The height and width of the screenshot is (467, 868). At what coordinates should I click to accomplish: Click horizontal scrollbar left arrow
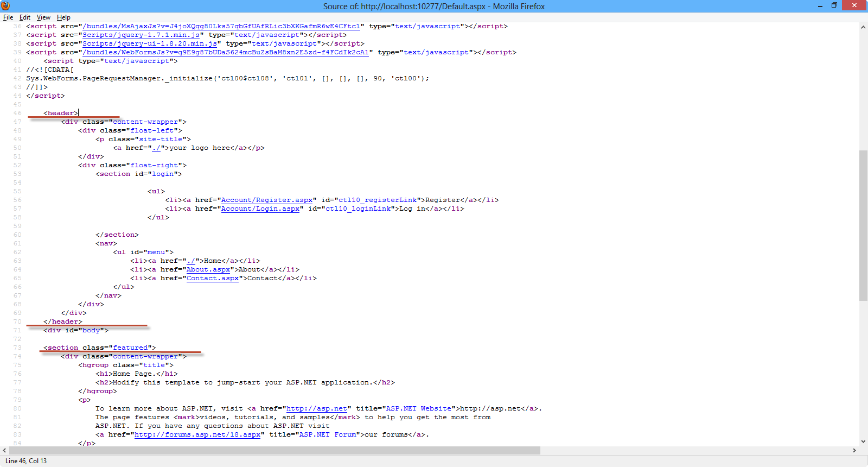[5, 451]
